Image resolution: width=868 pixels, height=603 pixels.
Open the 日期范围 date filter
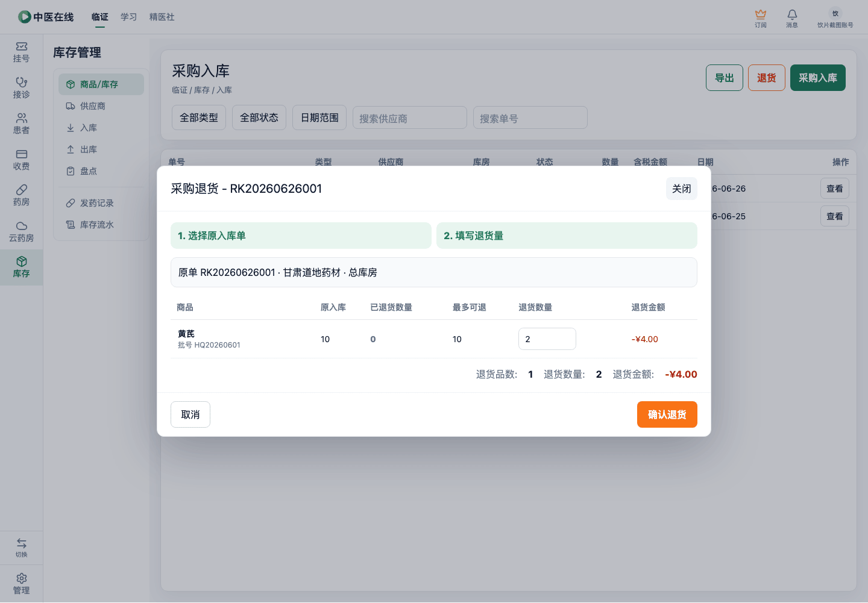pos(319,117)
